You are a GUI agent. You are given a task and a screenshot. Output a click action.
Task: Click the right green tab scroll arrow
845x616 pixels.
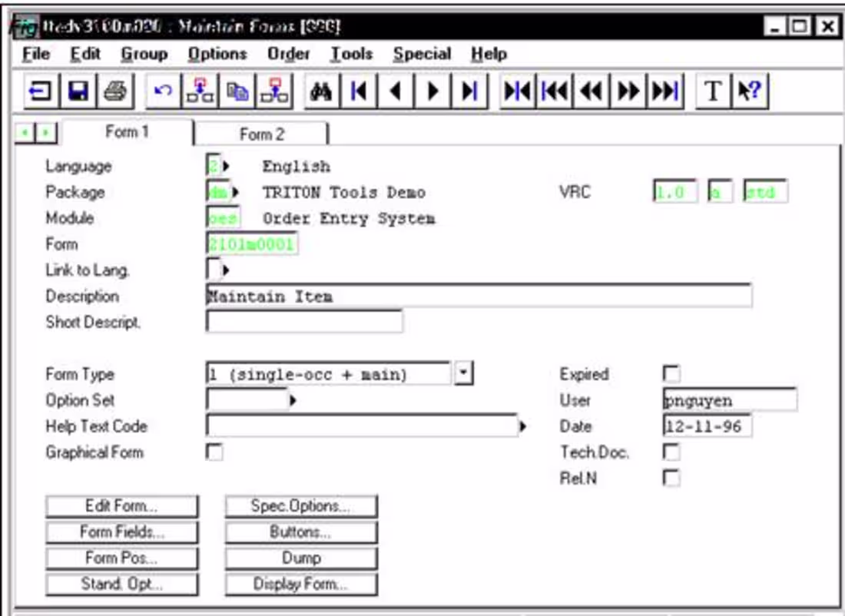[46, 132]
